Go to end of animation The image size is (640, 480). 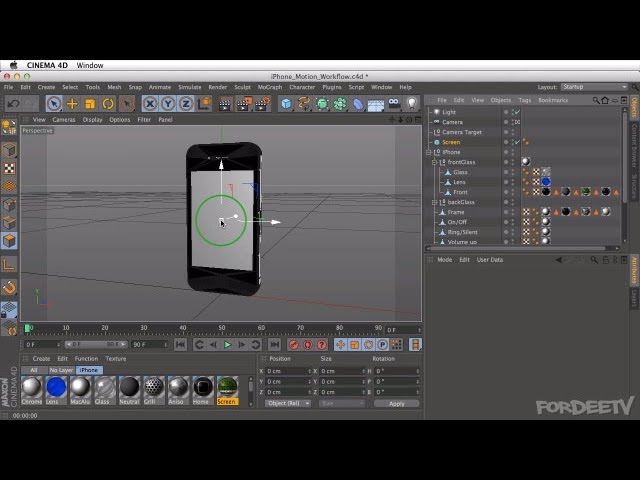coord(275,345)
